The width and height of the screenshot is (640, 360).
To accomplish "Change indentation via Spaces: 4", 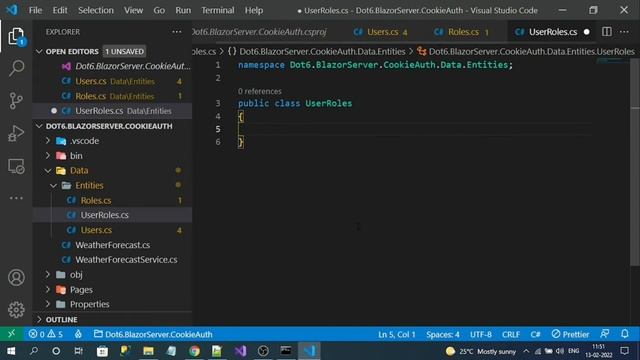I will (443, 334).
